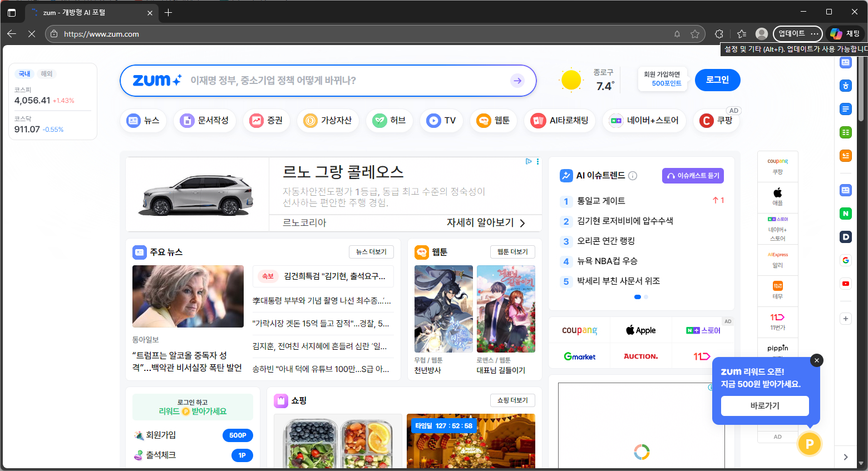Open the AI타로채팅 service icon
Image resolution: width=868 pixels, height=471 pixels.
tap(559, 121)
